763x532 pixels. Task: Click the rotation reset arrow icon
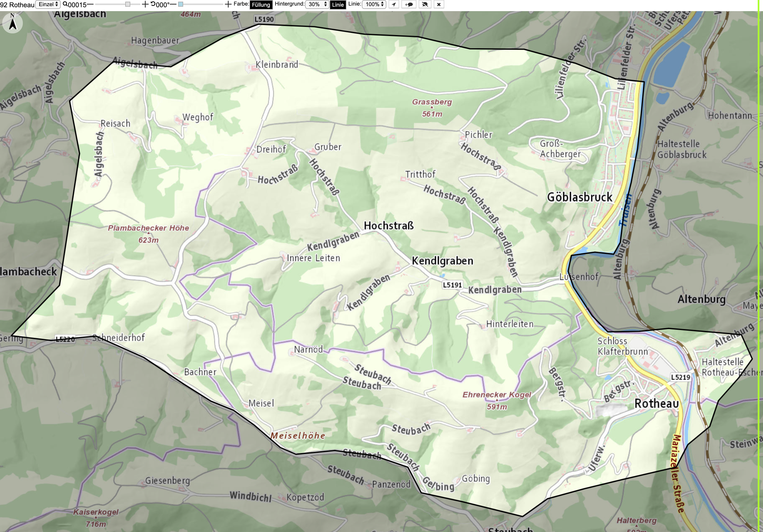click(153, 4)
